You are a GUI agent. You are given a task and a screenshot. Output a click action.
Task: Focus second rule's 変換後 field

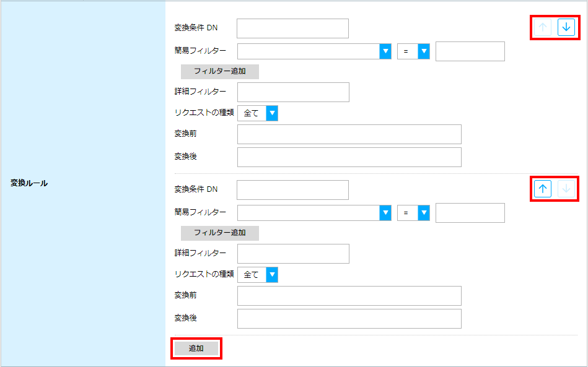[x=349, y=319]
